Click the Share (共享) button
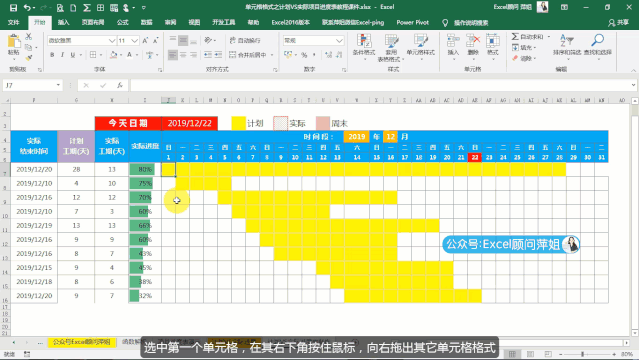 (x=618, y=23)
